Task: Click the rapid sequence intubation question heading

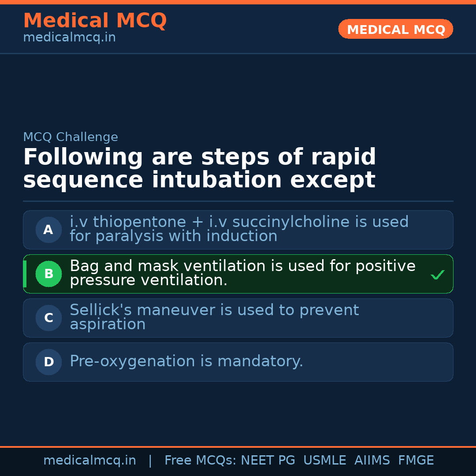Action: (x=199, y=169)
